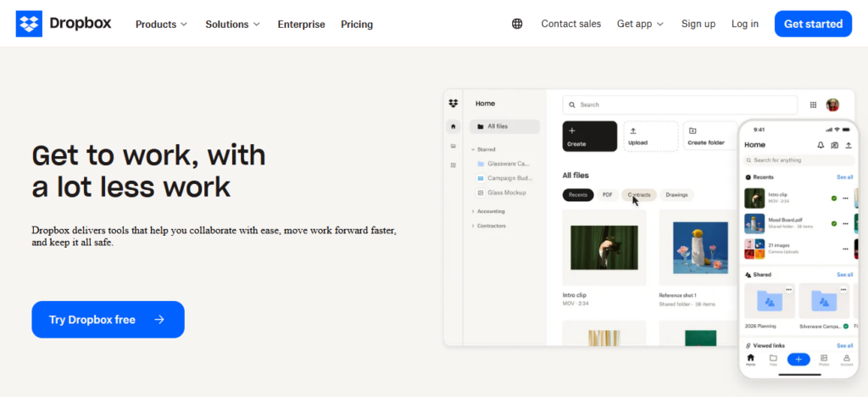
Task: Open the Glass Mockup starred file
Action: 502,193
